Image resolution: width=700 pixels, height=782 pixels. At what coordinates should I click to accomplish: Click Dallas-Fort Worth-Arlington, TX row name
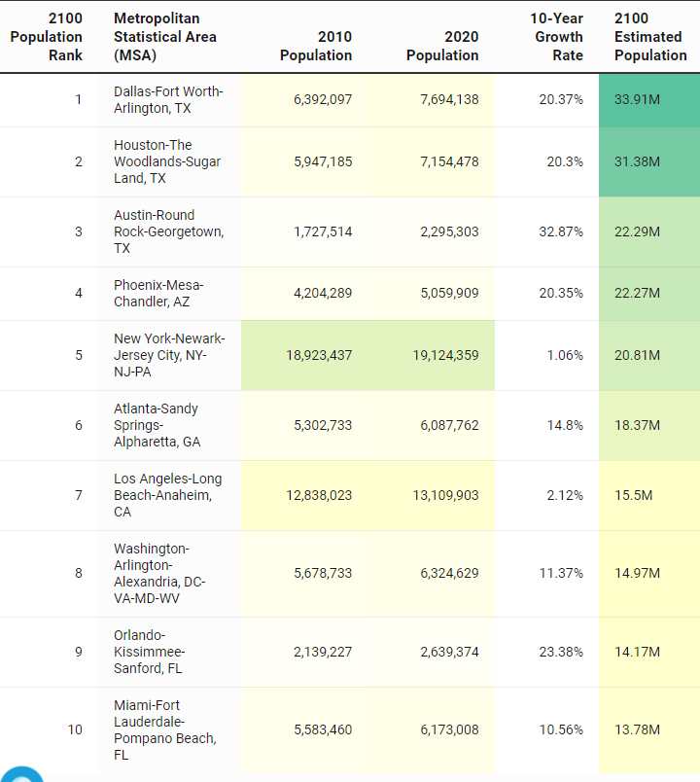click(x=168, y=99)
